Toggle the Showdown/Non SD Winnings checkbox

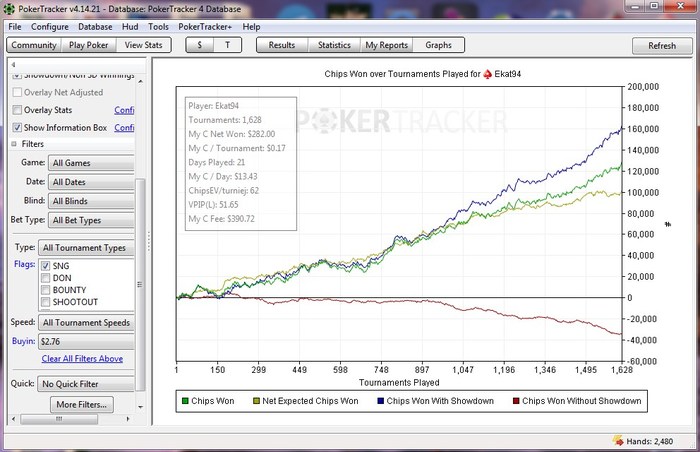[17, 76]
